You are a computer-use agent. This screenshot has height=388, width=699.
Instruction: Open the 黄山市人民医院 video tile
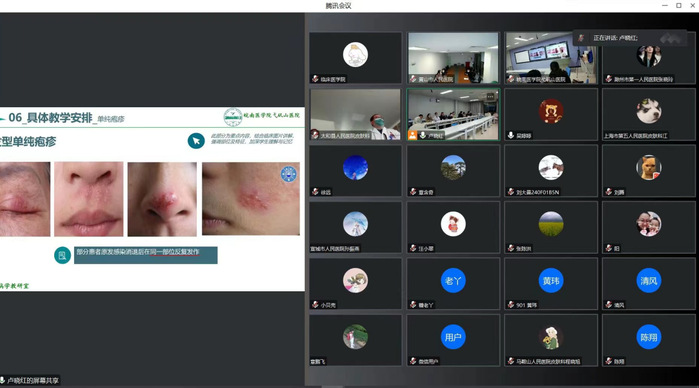coord(453,58)
